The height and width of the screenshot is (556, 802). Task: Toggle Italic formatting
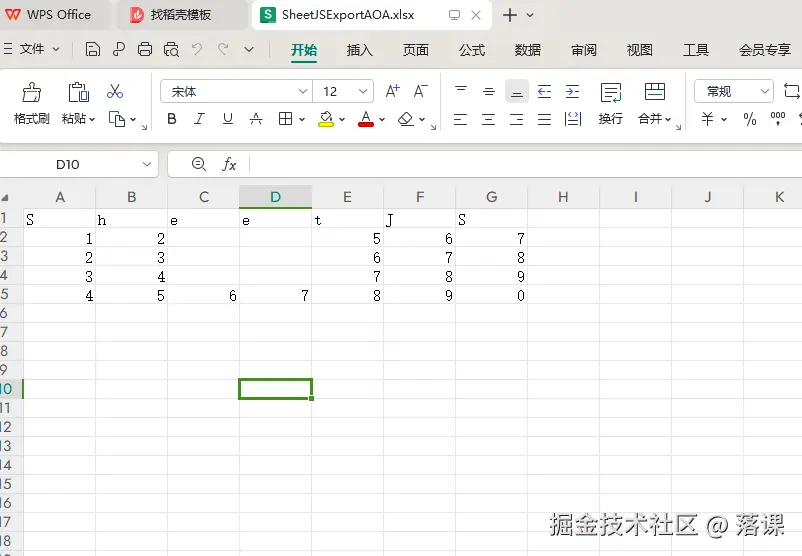pos(199,119)
